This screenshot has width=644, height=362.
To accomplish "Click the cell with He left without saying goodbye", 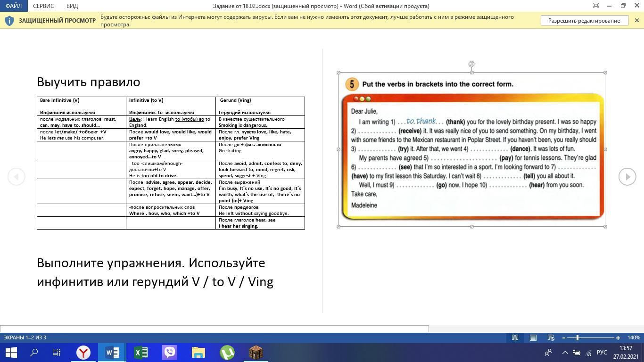I will pos(260,210).
